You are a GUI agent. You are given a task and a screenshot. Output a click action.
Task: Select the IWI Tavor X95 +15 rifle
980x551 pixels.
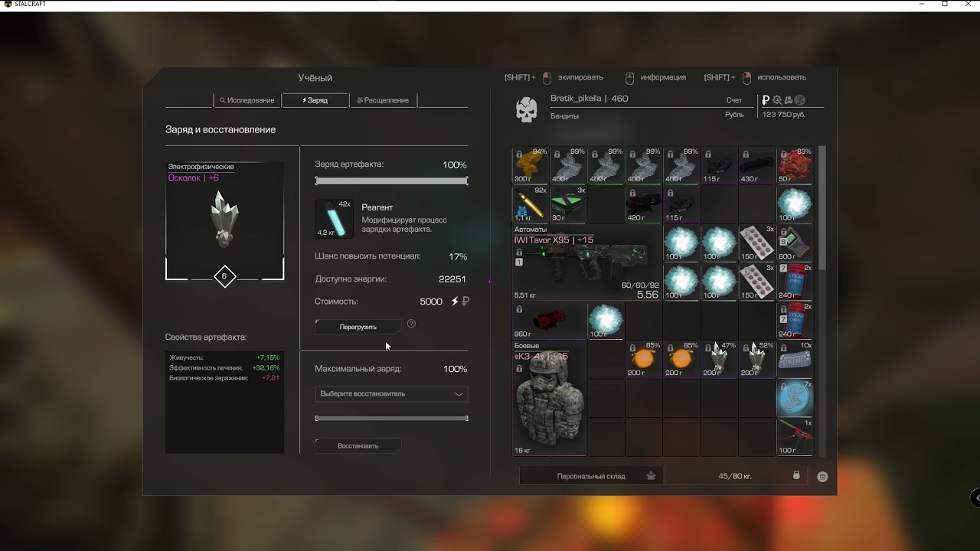586,262
